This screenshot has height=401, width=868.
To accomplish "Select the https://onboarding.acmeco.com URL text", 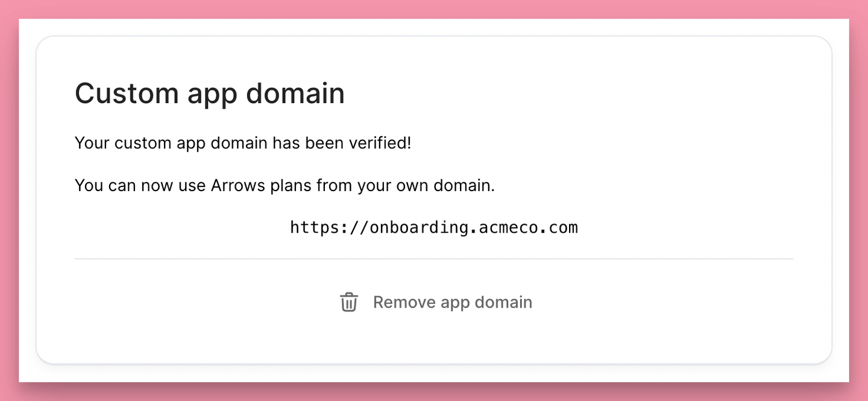I will pos(434,227).
